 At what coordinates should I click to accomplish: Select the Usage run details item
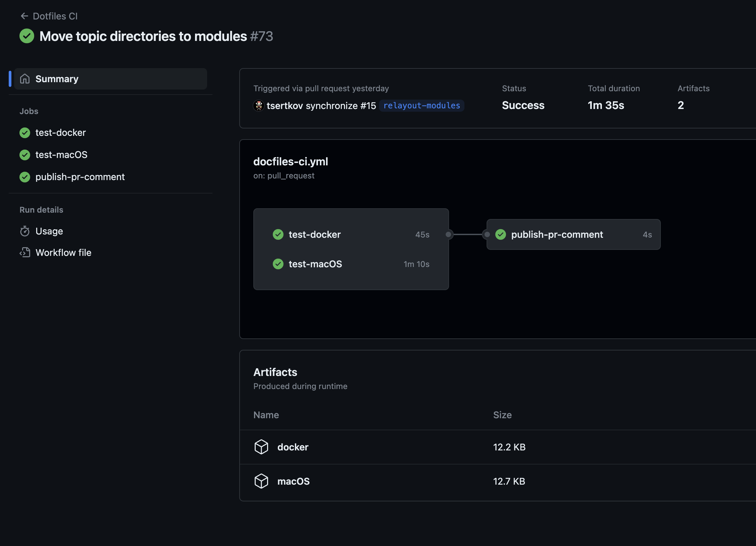pyautogui.click(x=49, y=230)
